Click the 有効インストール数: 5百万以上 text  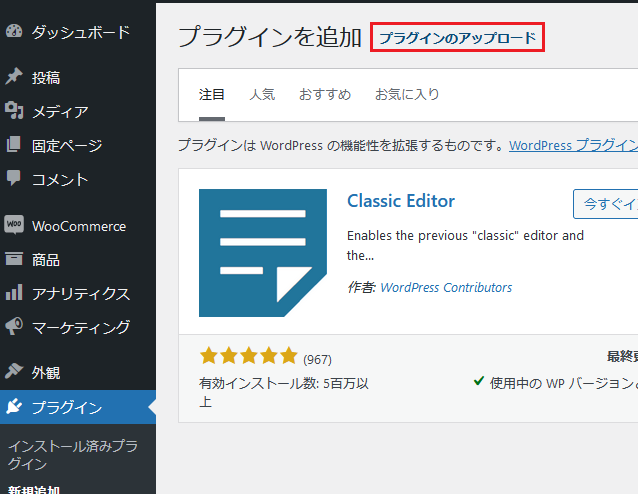[284, 392]
